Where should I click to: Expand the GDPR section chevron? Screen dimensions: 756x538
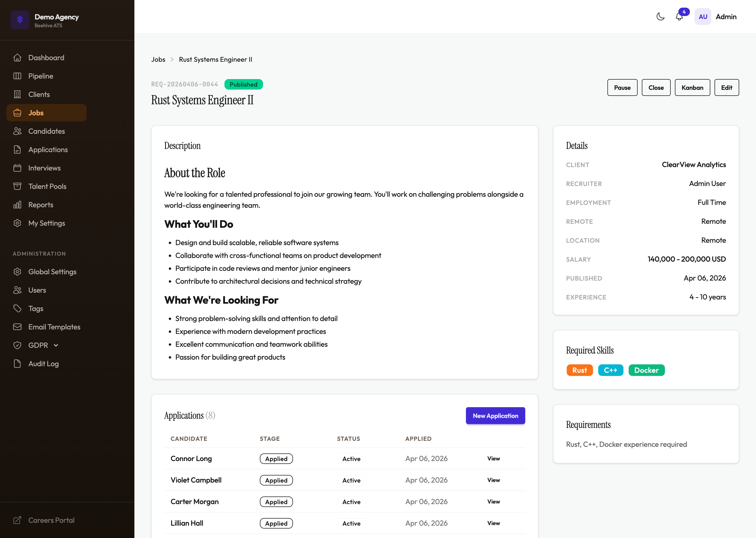(56, 345)
